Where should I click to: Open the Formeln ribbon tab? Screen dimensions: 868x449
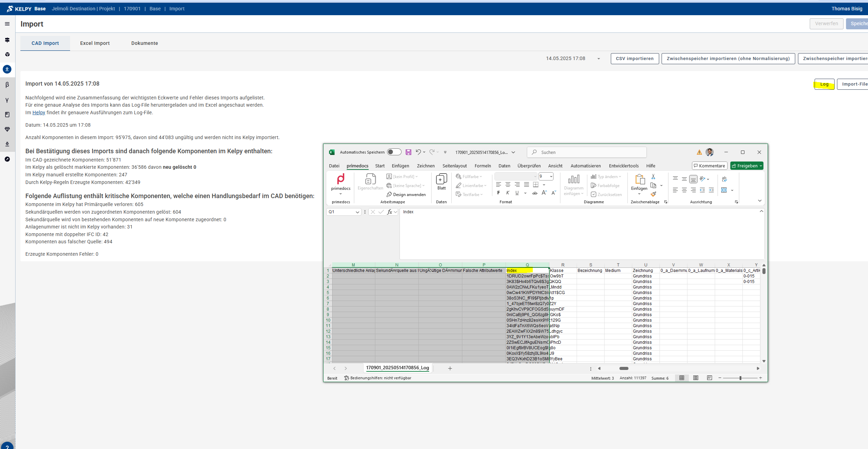(482, 166)
